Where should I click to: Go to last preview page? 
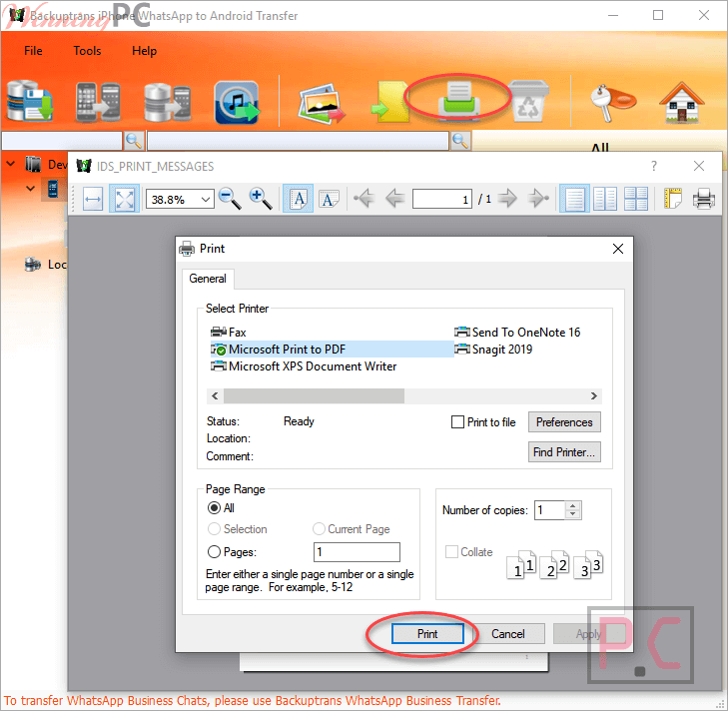tap(539, 199)
